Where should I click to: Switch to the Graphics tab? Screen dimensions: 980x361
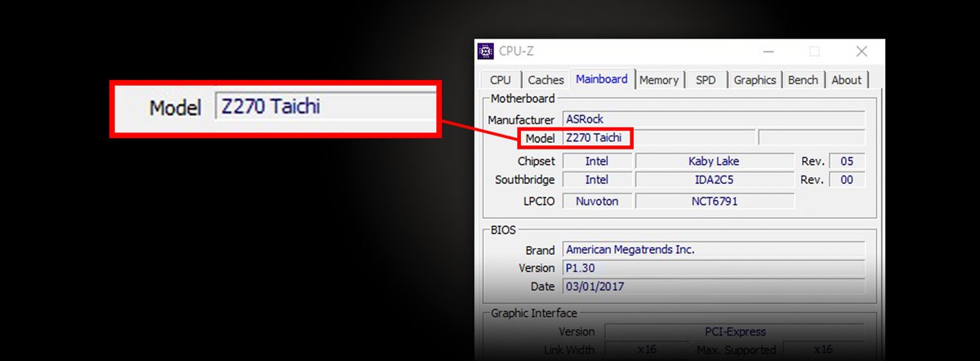click(754, 79)
